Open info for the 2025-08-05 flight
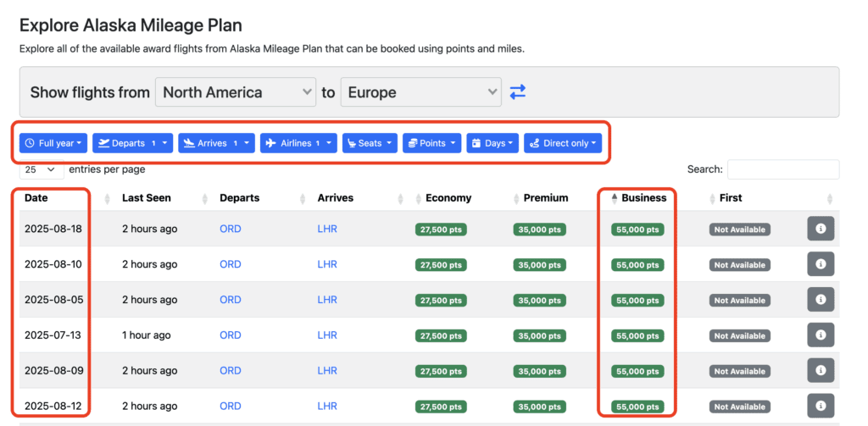Viewport: 868px width, 426px height. [x=821, y=299]
